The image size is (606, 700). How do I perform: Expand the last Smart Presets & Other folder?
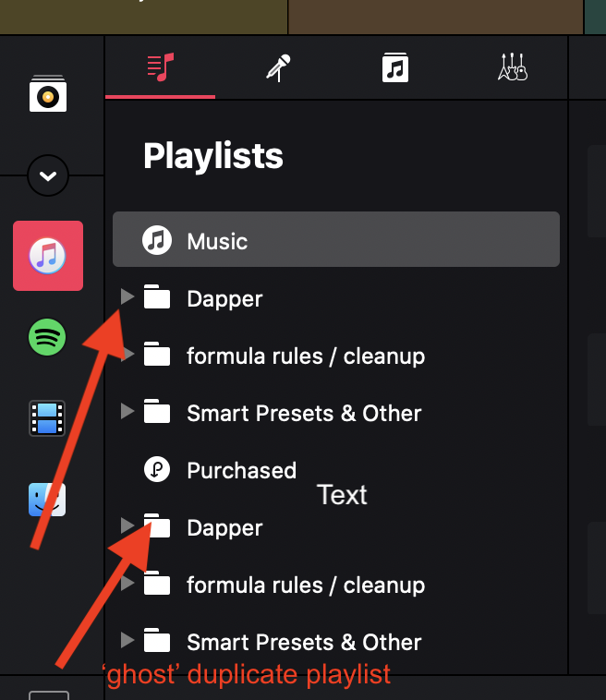[x=127, y=640]
